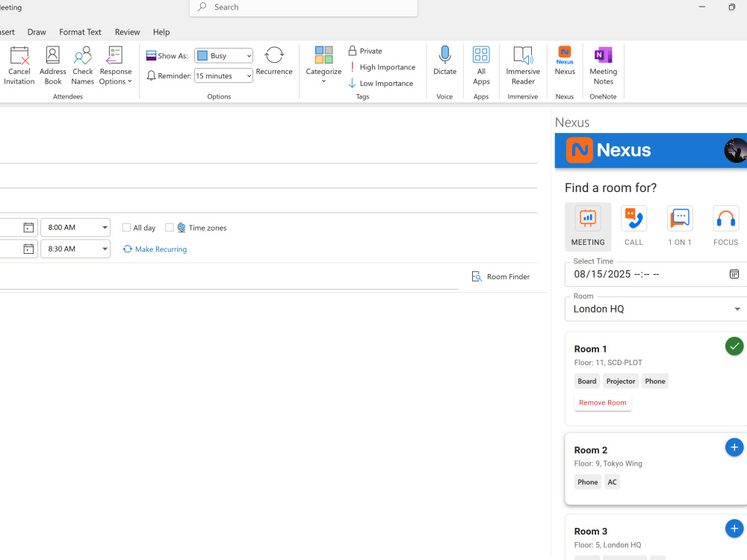This screenshot has width=747, height=560.
Task: Open Recurrence settings
Action: 274,61
